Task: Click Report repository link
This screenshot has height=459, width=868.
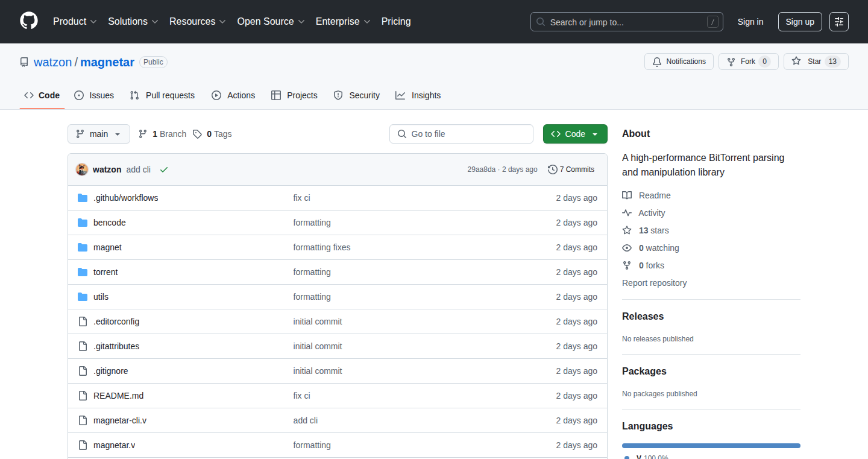Action: coord(654,283)
